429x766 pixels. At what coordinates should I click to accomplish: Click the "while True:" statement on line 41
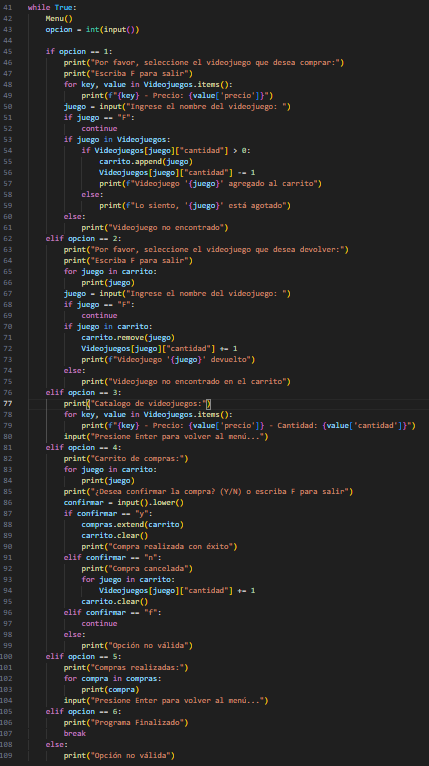point(52,7)
